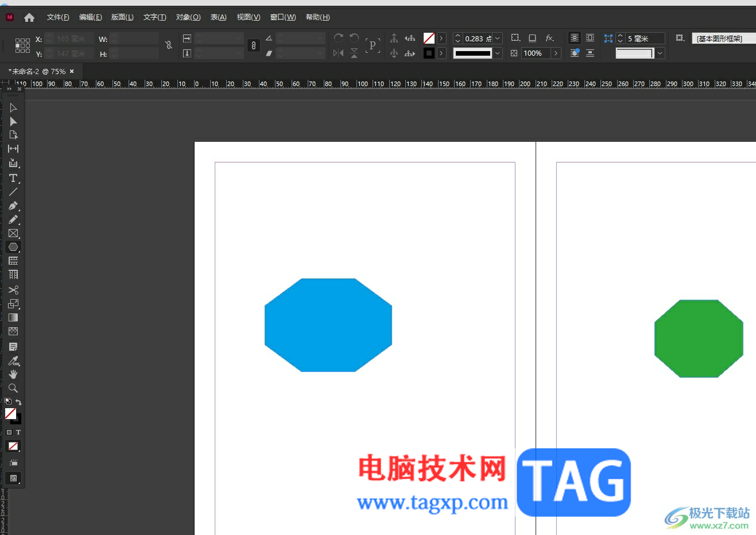Select the Polygon tool
Image resolution: width=756 pixels, height=535 pixels.
(x=13, y=247)
